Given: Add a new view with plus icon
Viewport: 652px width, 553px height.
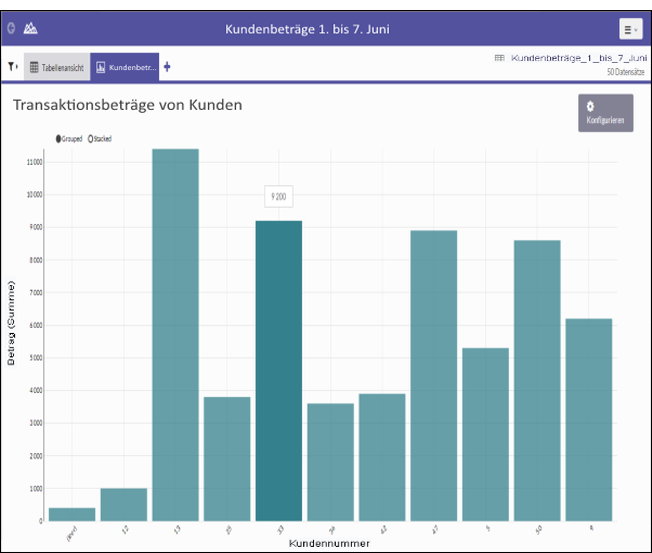Looking at the screenshot, I should click(167, 67).
